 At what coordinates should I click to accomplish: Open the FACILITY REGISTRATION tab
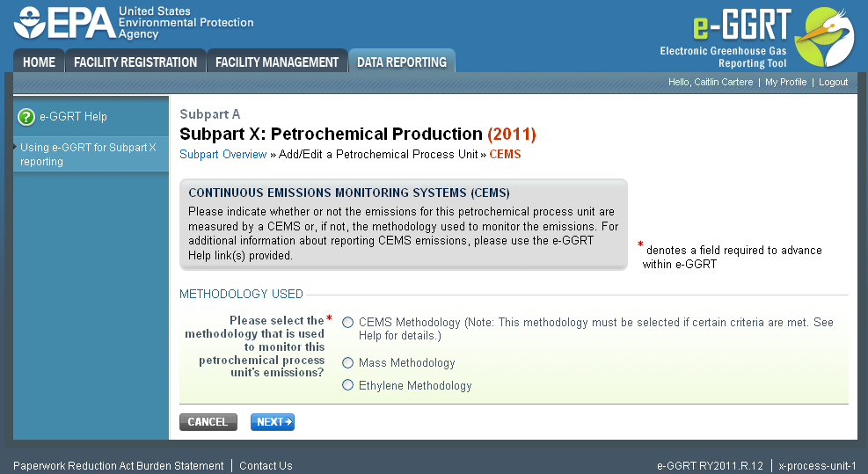[x=135, y=62]
